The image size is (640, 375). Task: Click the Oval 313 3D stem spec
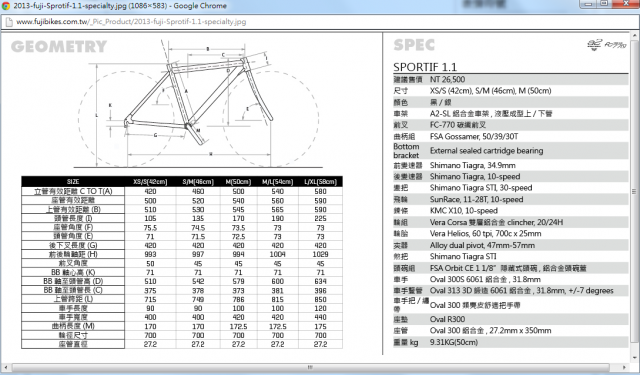point(522,291)
